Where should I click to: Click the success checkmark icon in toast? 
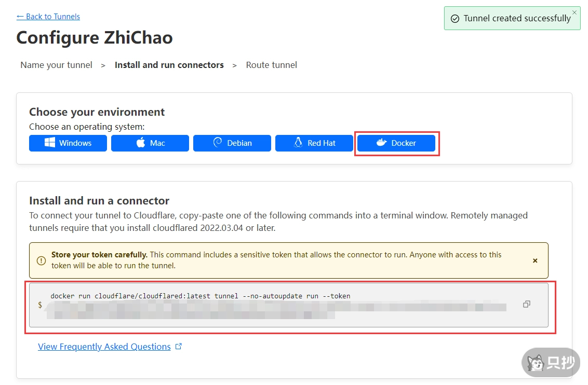pos(455,19)
